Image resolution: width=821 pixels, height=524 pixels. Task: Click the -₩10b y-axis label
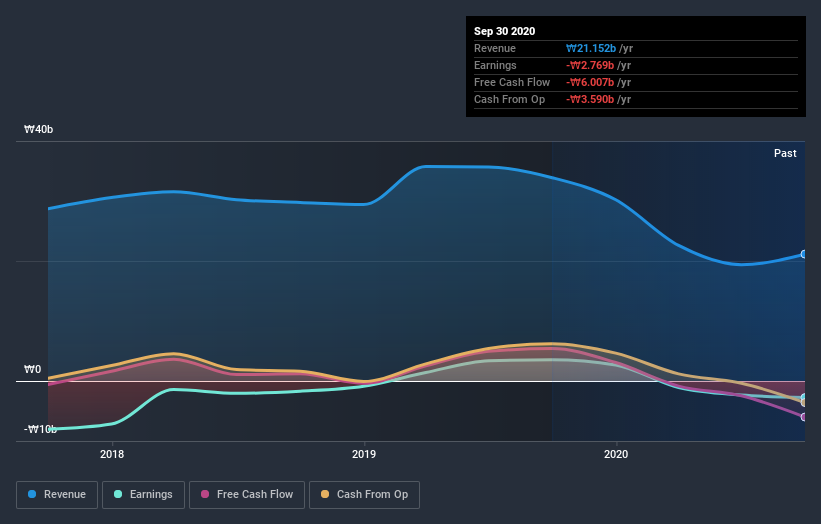(x=40, y=429)
